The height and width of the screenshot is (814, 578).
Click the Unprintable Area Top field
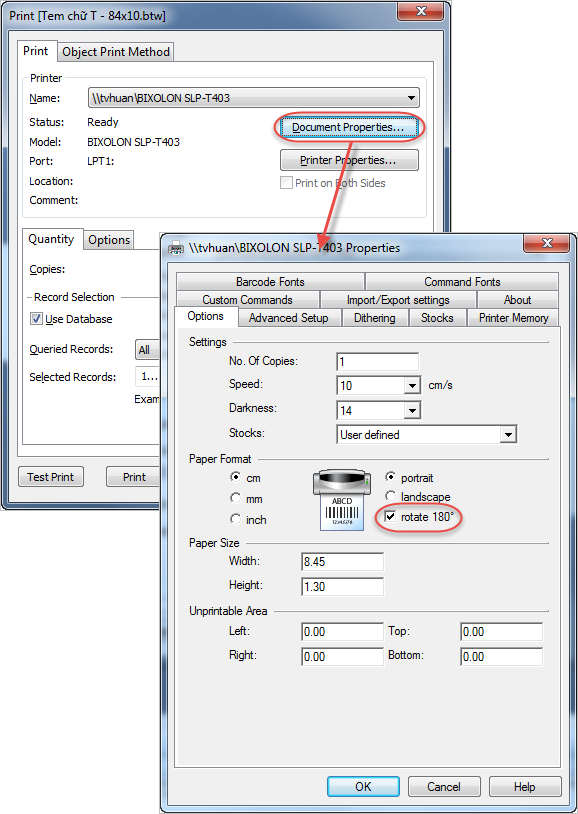502,632
